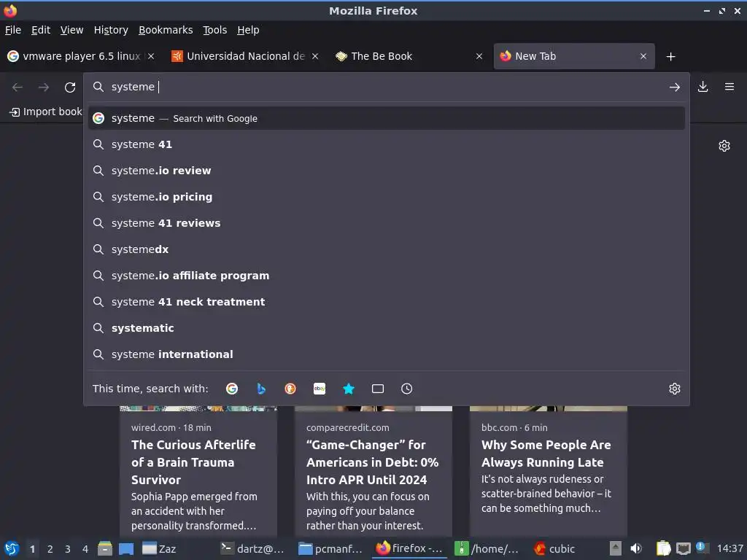Open wired.com Curious Afterlife article

point(198,472)
